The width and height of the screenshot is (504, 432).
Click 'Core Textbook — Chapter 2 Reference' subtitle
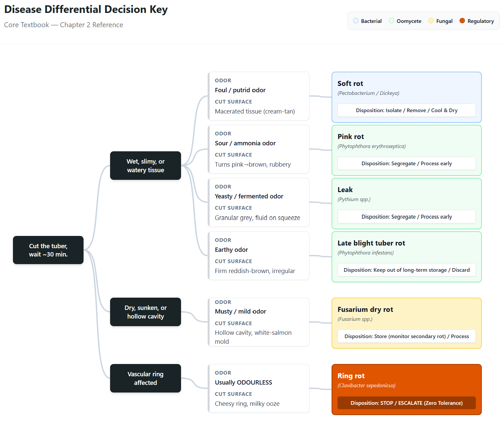63,25
